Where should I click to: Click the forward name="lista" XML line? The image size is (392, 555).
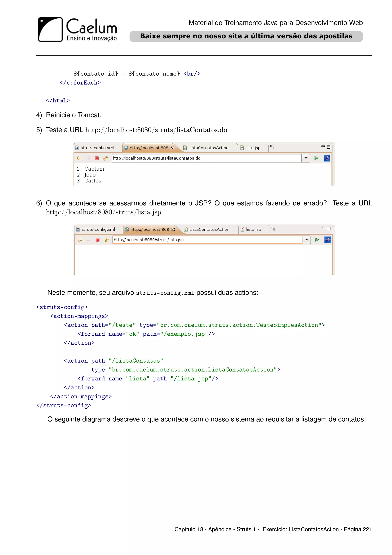[148, 379]
